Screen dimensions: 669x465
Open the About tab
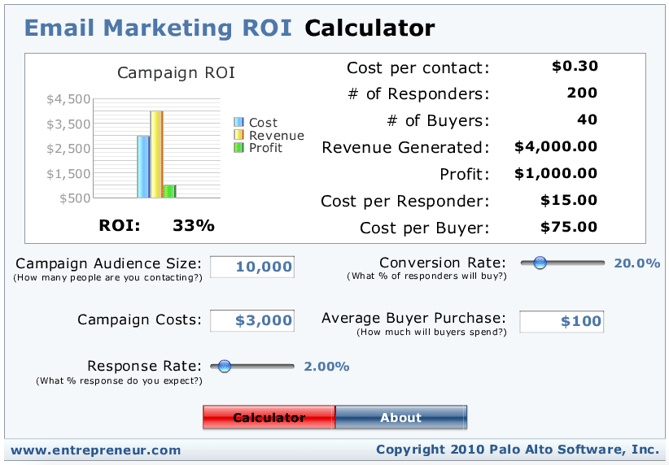pos(401,417)
